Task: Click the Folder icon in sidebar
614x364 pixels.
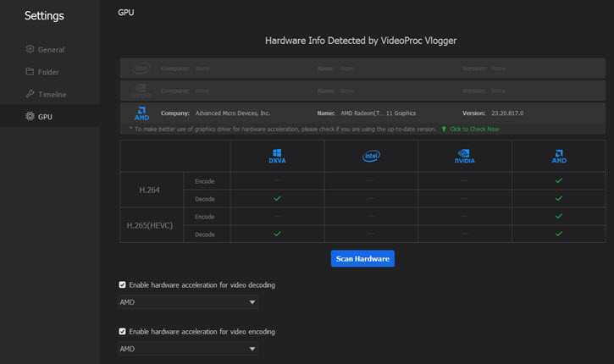Action: tap(30, 72)
